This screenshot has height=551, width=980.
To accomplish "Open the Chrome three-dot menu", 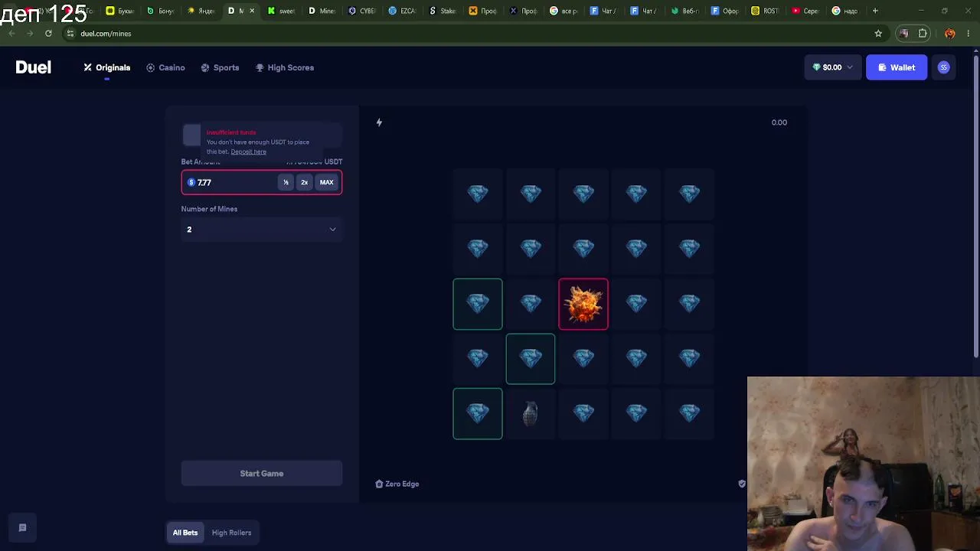I will tap(969, 34).
